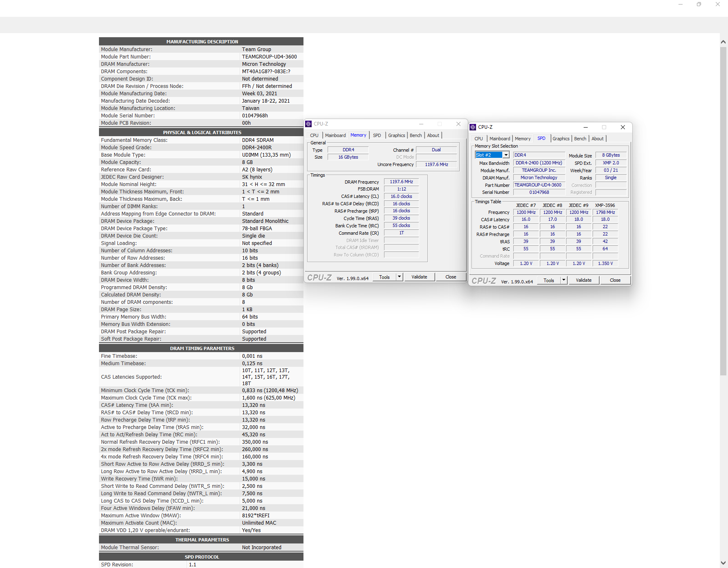The width and height of the screenshot is (728, 568).
Task: Click the CPU-Z app icon in the right window title bar
Action: pyautogui.click(x=473, y=127)
